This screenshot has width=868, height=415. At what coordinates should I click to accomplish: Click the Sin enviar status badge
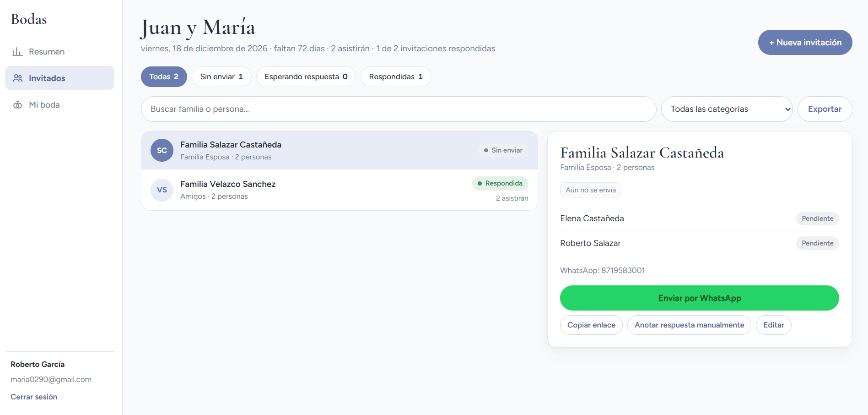click(503, 150)
